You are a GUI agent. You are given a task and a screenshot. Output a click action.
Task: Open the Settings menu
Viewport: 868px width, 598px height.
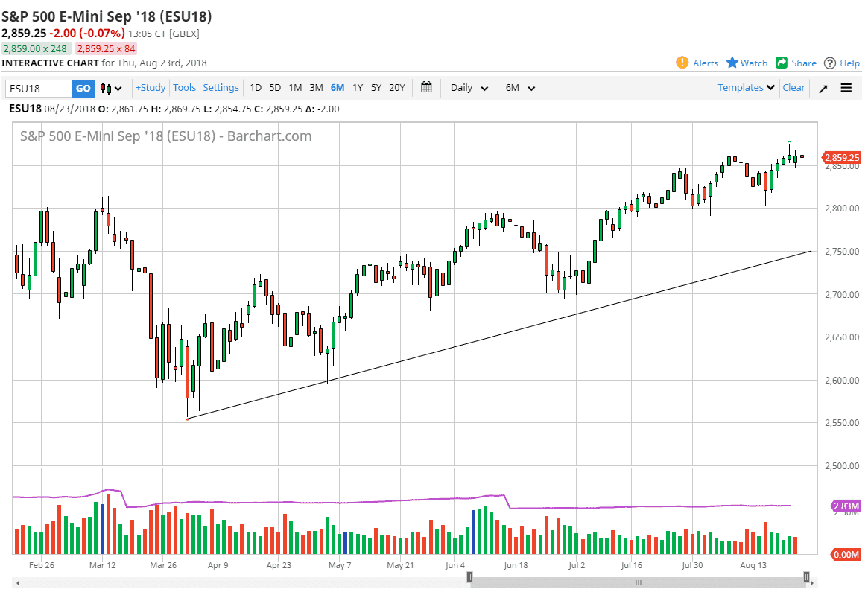221,88
